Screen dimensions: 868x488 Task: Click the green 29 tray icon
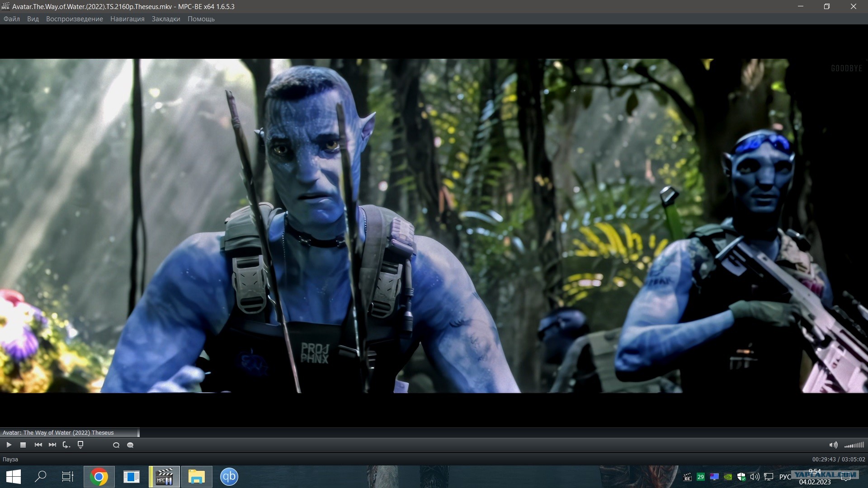[701, 477]
